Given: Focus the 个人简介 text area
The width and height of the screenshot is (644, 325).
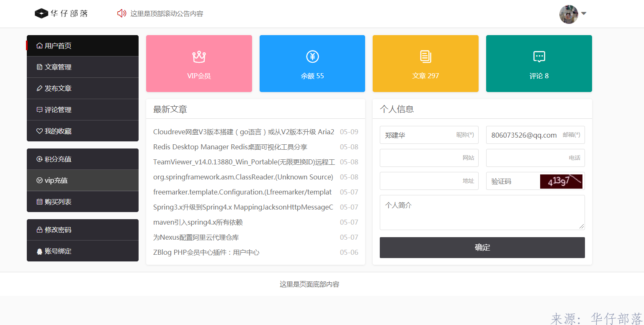Looking at the screenshot, I should [482, 212].
